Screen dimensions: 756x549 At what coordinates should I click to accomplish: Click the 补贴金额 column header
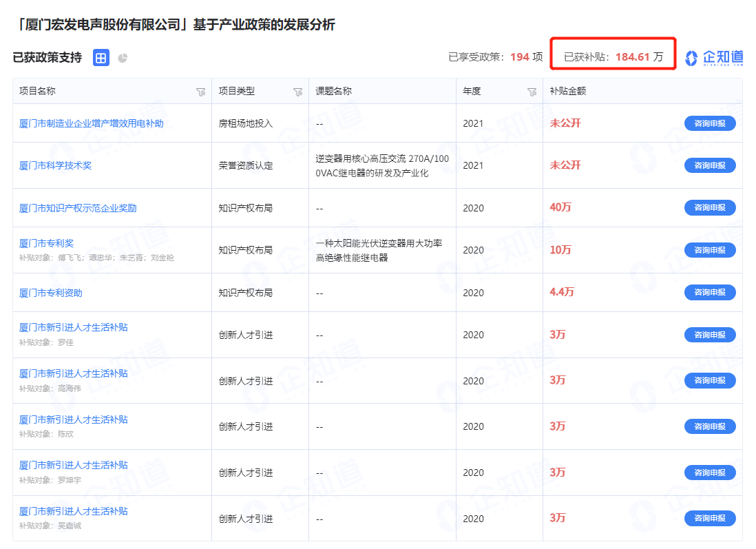[x=568, y=91]
